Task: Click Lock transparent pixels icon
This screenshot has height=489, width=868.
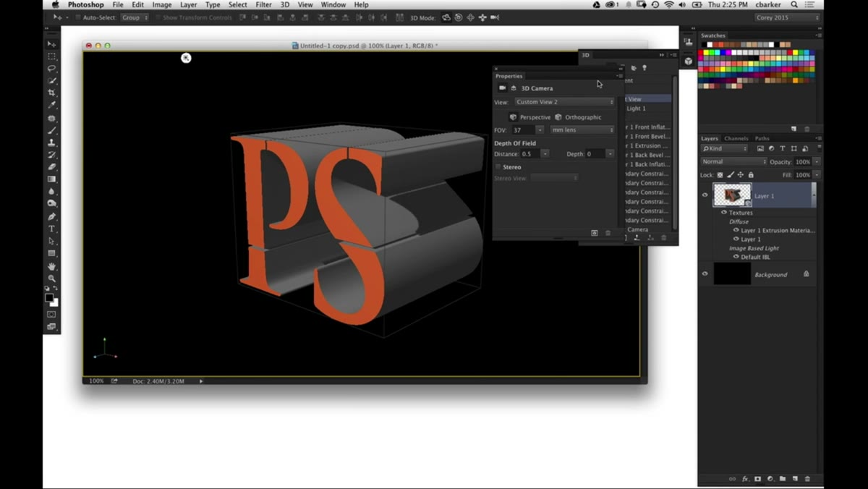Action: 720,175
